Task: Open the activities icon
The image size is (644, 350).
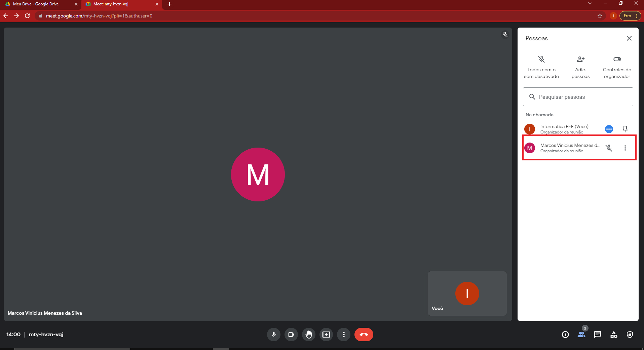Action: pos(614,335)
